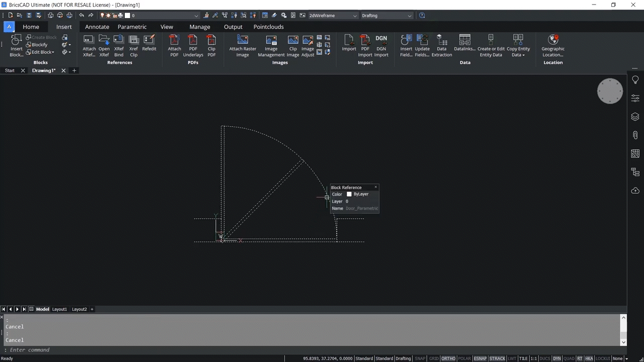
Task: Close the Drawing1 document tab
Action: 63,70
